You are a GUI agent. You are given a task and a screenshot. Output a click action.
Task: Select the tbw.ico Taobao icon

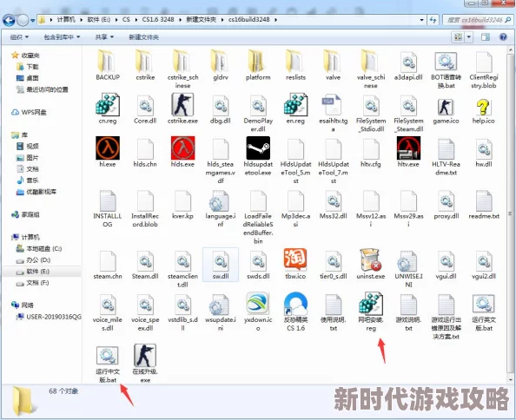pos(295,264)
